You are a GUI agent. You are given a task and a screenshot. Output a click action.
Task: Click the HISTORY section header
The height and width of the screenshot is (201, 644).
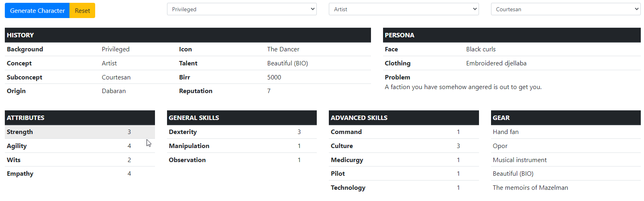click(187, 35)
